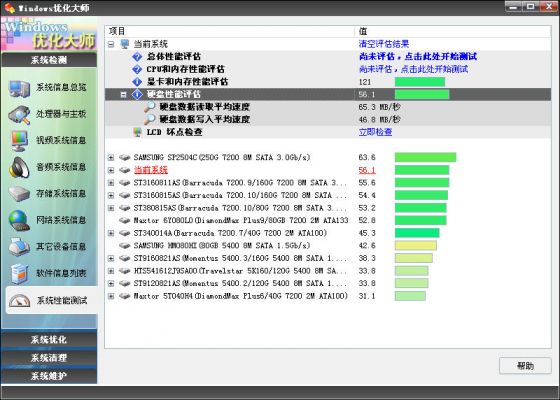Open 网络系统信息 globe icon

point(19,220)
